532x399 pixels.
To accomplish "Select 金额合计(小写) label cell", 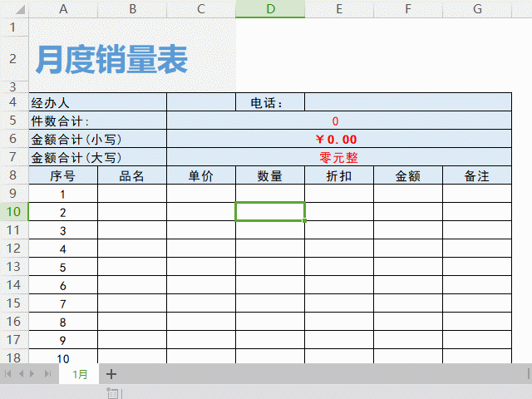I will (x=98, y=139).
